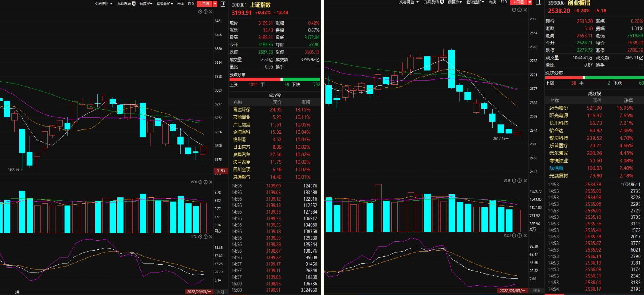Open 泉峰汽车 constituent stock row

tap(274, 155)
